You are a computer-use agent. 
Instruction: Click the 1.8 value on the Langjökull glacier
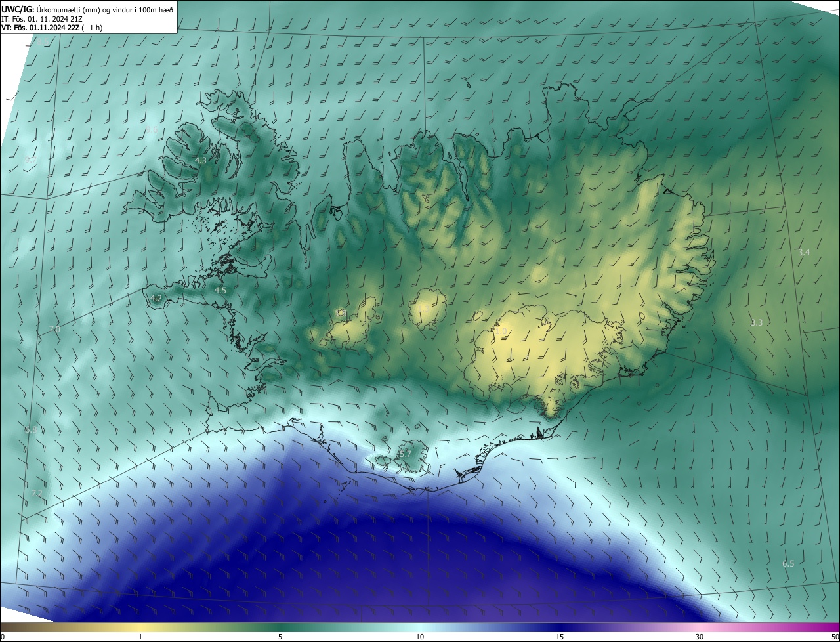click(x=341, y=314)
